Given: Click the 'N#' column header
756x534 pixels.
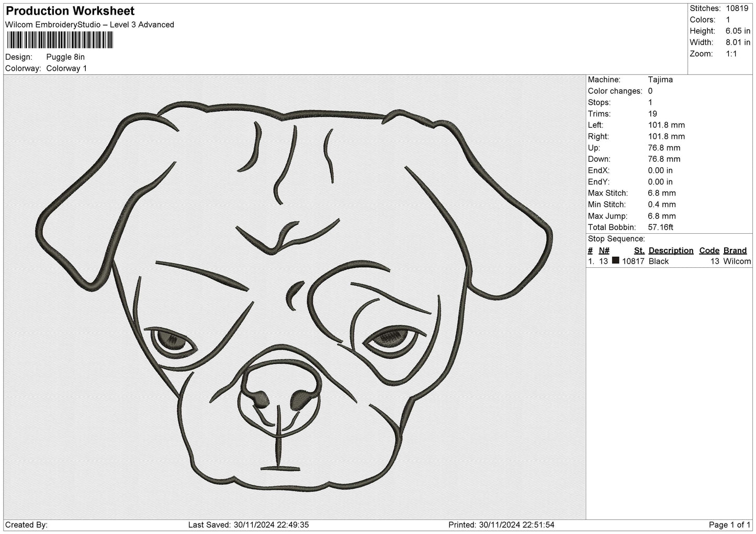Looking at the screenshot, I should pos(604,251).
